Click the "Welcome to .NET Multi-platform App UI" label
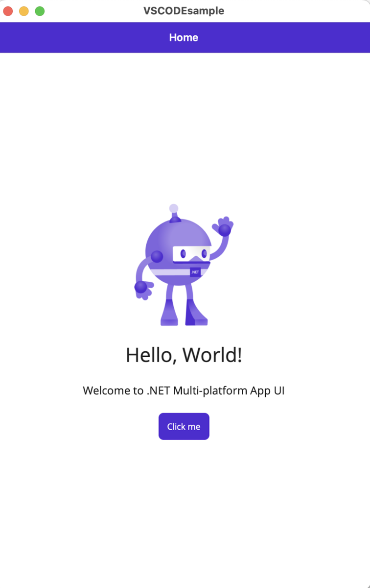Viewport: 370px width, 588px height. tap(184, 391)
